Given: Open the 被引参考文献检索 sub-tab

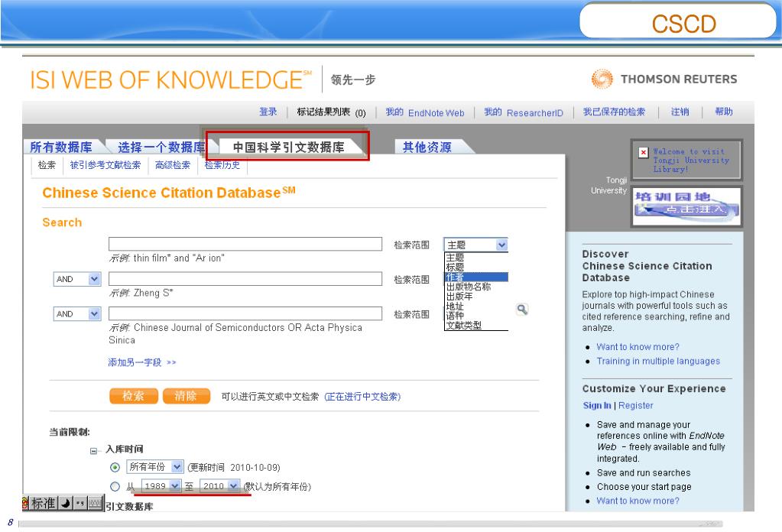Looking at the screenshot, I should click(105, 165).
